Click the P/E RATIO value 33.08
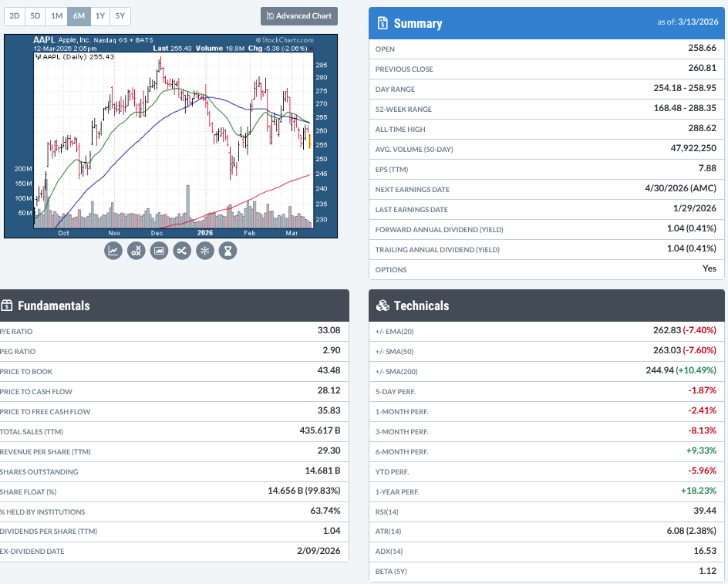The width and height of the screenshot is (728, 584). pos(329,330)
